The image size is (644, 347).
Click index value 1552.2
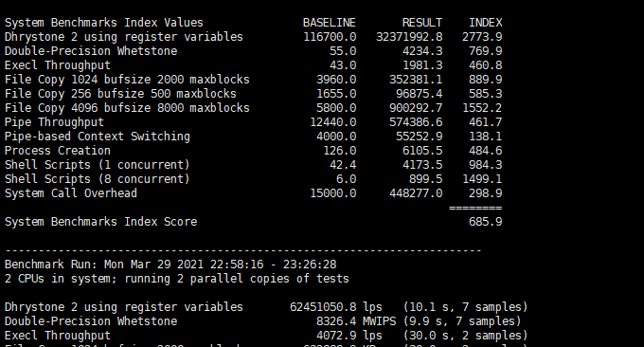482,108
